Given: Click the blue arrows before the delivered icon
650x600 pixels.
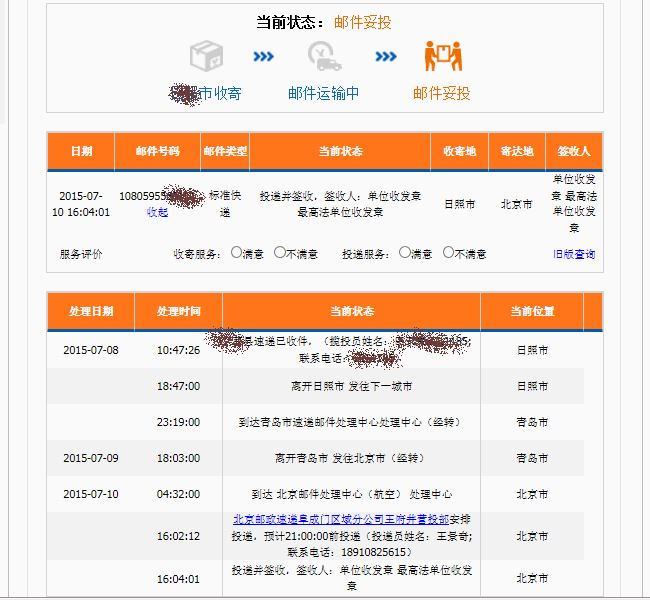Looking at the screenshot, I should (x=386, y=57).
